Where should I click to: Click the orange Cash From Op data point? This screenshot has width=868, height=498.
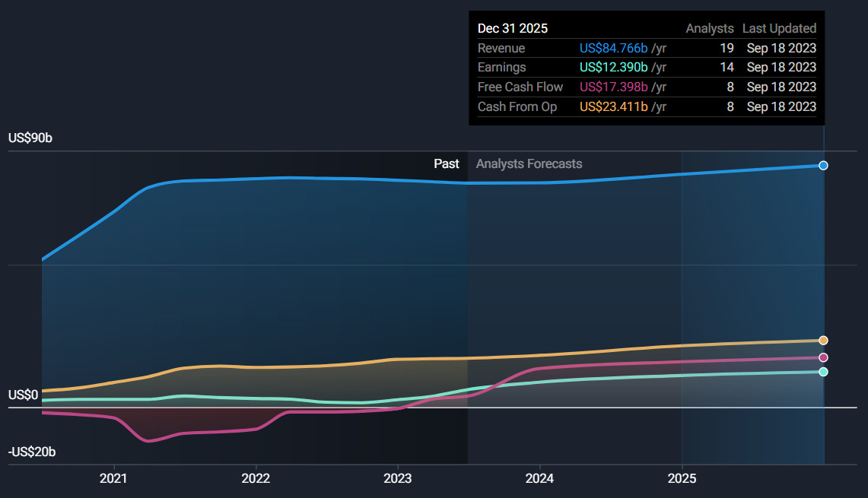click(823, 341)
